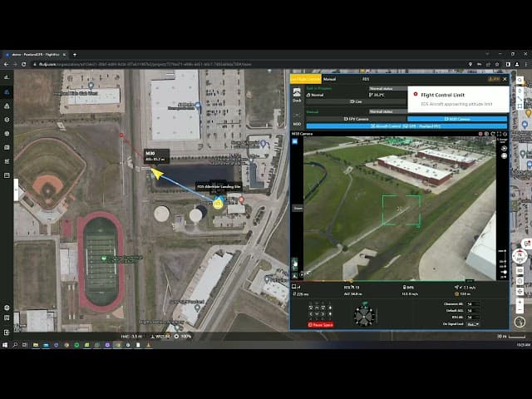Select the yellow Live Flight Controls tab
Viewport: 532px width, 399px height.
coord(306,79)
